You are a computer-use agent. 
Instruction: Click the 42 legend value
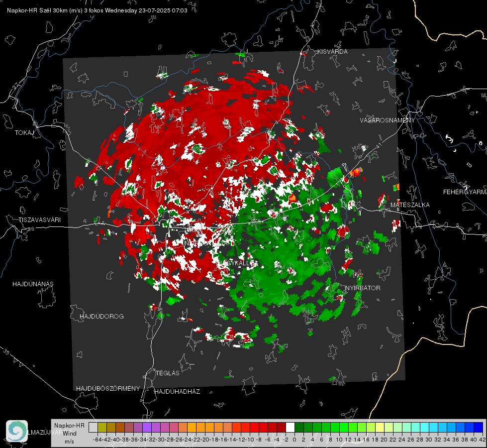(x=483, y=440)
